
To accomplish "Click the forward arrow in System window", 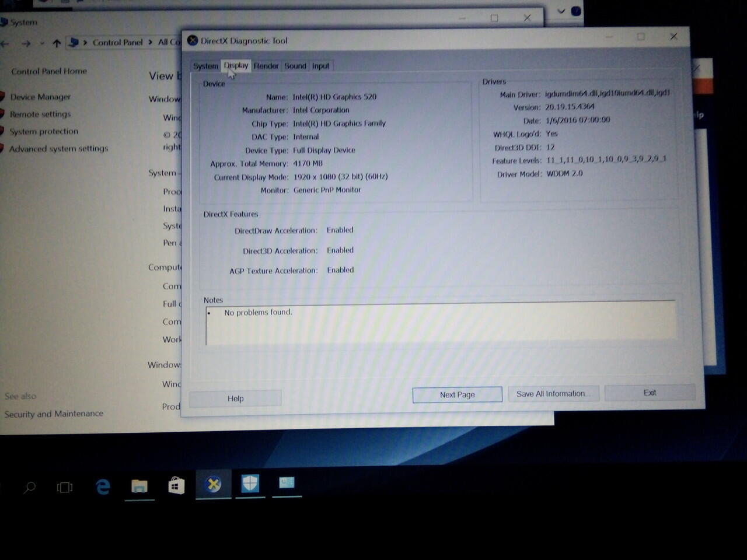I will [26, 43].
